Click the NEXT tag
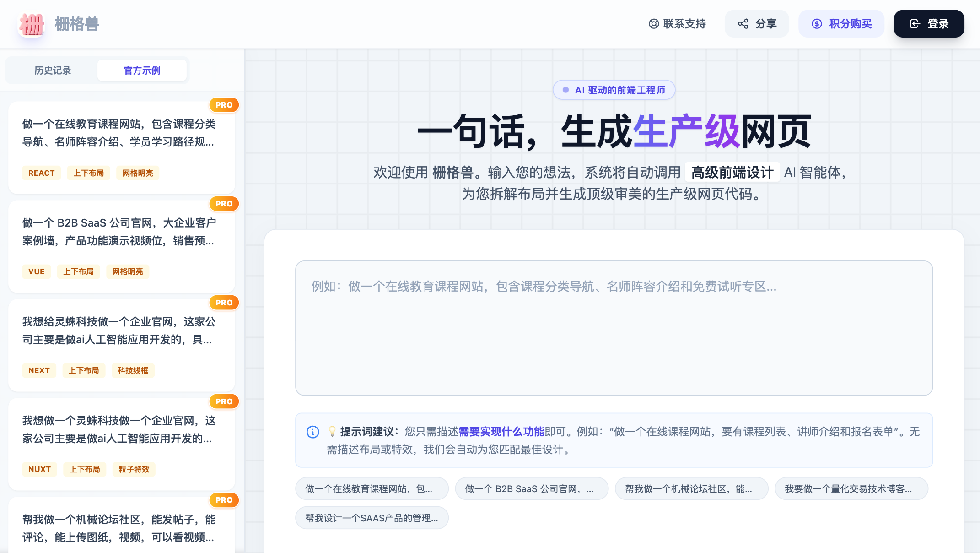The height and width of the screenshot is (553, 980). pyautogui.click(x=39, y=370)
